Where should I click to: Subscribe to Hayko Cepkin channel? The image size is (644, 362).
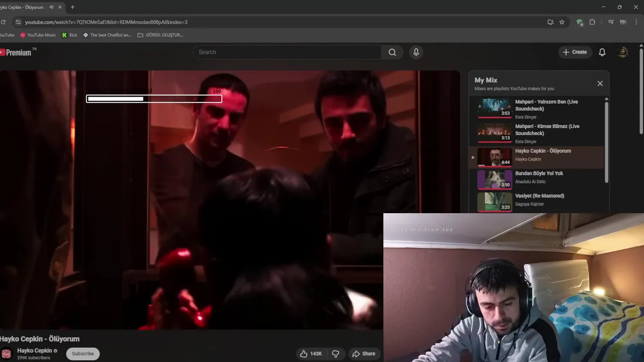[83, 353]
